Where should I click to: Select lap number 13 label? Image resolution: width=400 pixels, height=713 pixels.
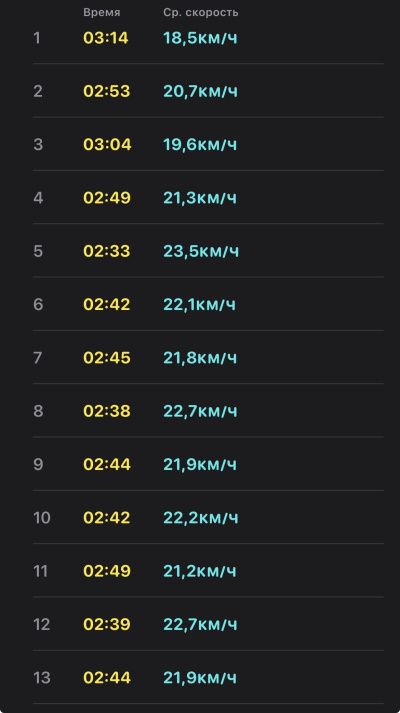click(x=42, y=678)
